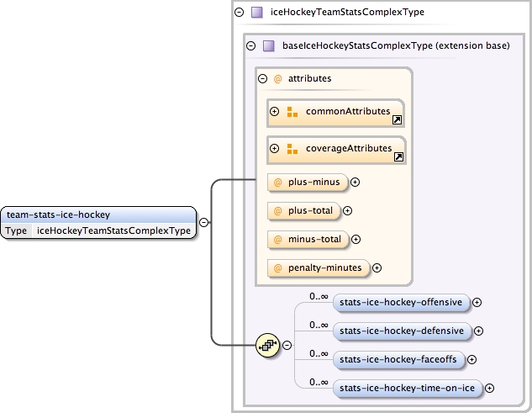Expand the plus-minus attribute
The width and height of the screenshot is (532, 413).
pyautogui.click(x=355, y=181)
